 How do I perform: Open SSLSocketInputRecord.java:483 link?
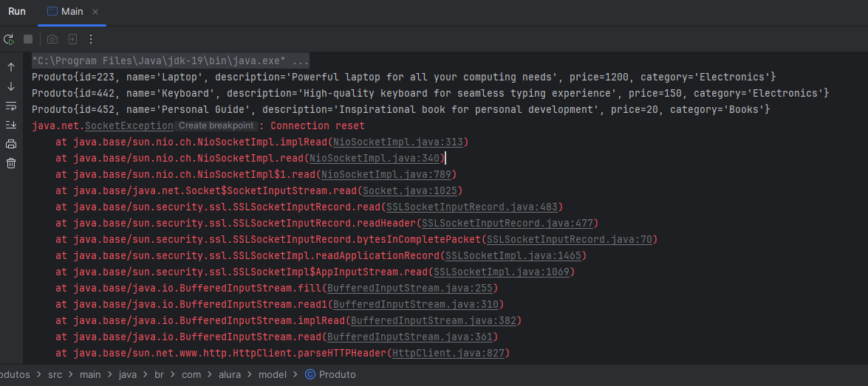pyautogui.click(x=471, y=207)
